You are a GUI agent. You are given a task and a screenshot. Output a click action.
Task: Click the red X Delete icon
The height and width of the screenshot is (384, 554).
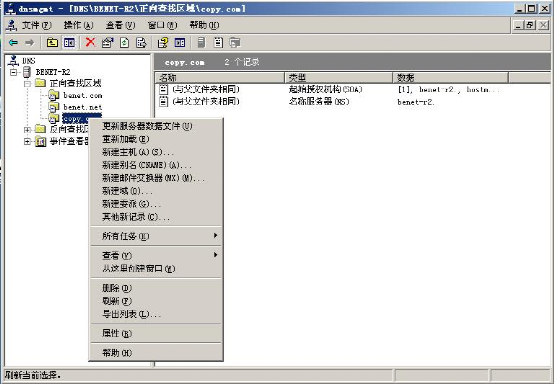point(90,42)
